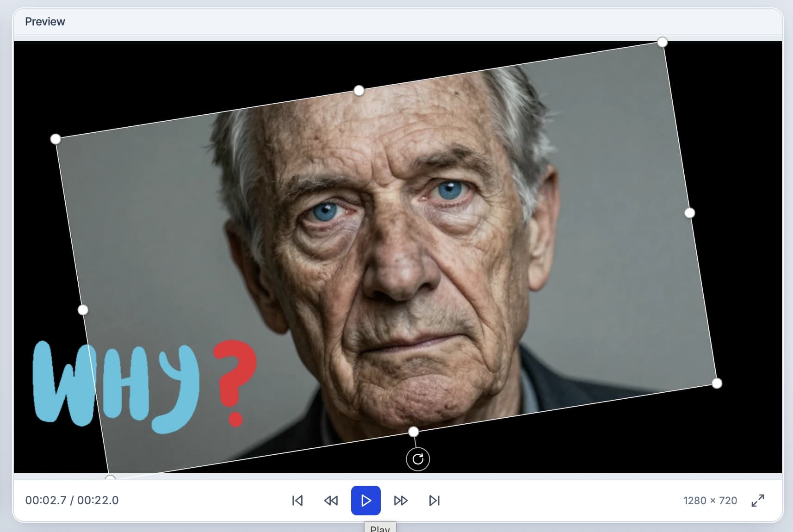
Task: Click the top edge middle handle
Action: pyautogui.click(x=359, y=91)
